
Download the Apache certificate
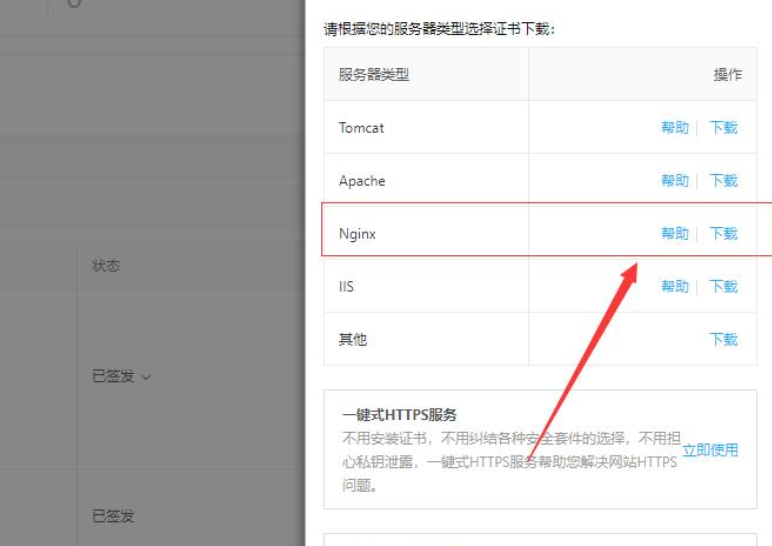coord(724,181)
